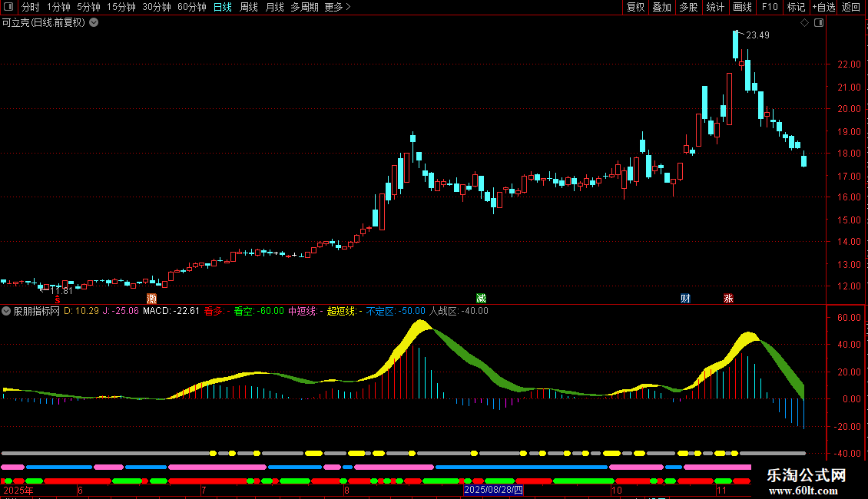Viewport: 868px width, 499px height.
Task: Click the 22.00 price axis label
Action: point(849,64)
